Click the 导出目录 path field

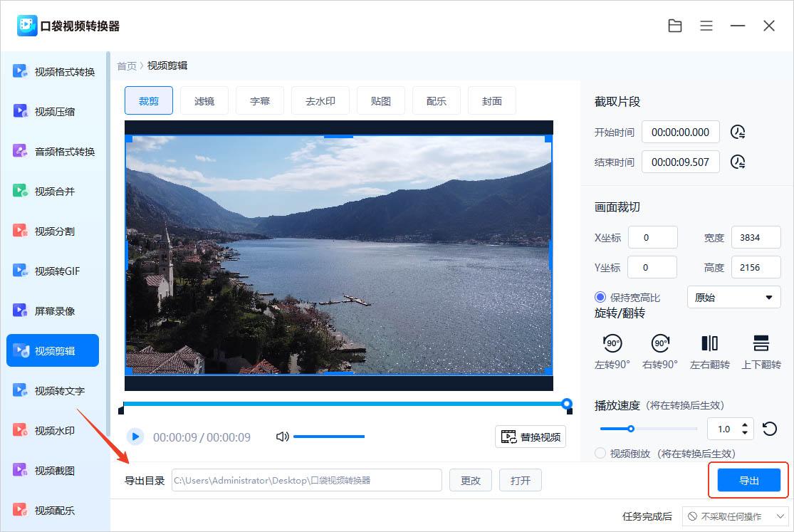[307, 480]
